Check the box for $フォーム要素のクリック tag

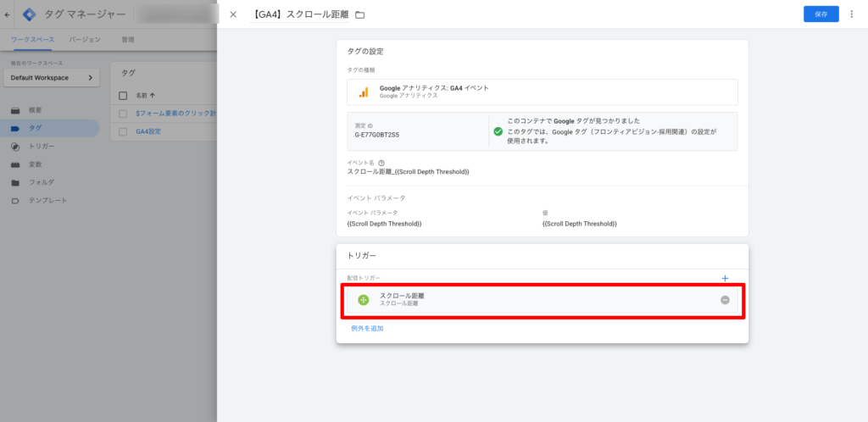click(x=123, y=114)
